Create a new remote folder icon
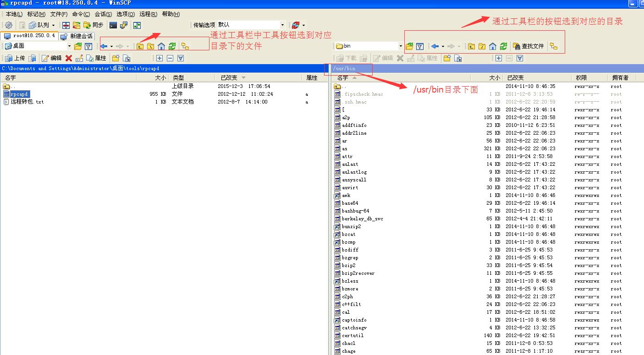Image resolution: width=644 pixels, height=355 pixels. [447, 58]
